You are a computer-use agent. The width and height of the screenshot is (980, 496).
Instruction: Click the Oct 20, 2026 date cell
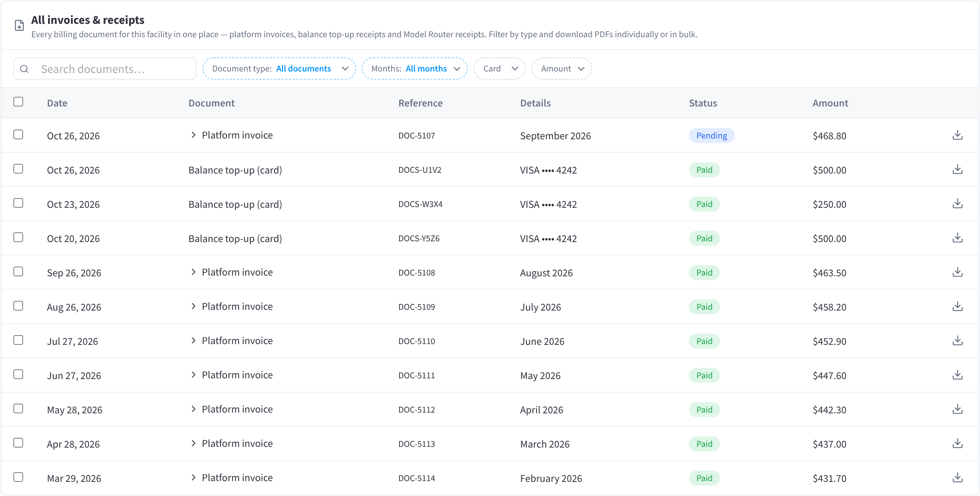pos(73,238)
